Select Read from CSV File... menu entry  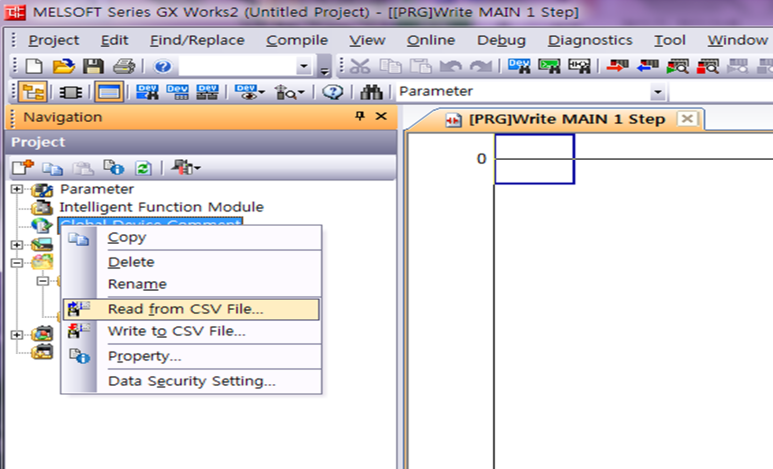192,309
